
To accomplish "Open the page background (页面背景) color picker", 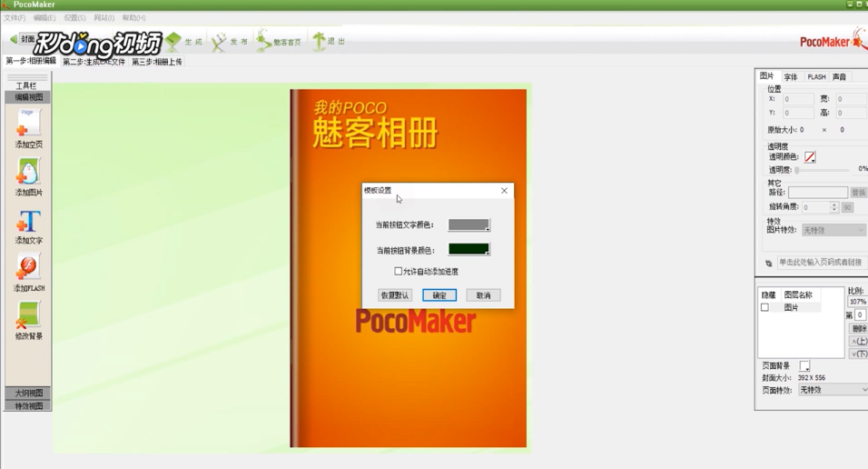I will coord(804,366).
